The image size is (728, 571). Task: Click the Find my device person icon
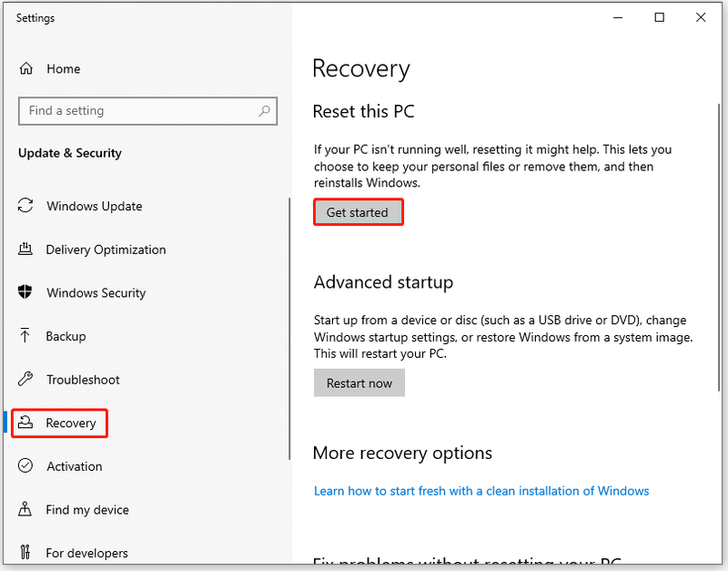(x=25, y=509)
